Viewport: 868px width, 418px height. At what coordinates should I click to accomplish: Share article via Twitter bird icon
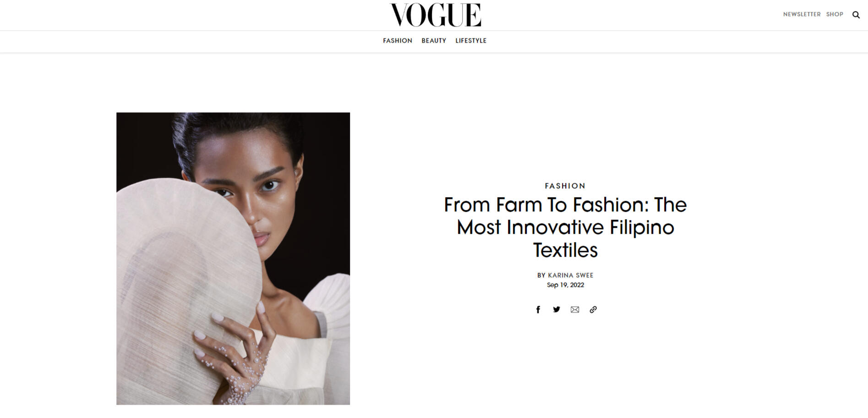[557, 309]
